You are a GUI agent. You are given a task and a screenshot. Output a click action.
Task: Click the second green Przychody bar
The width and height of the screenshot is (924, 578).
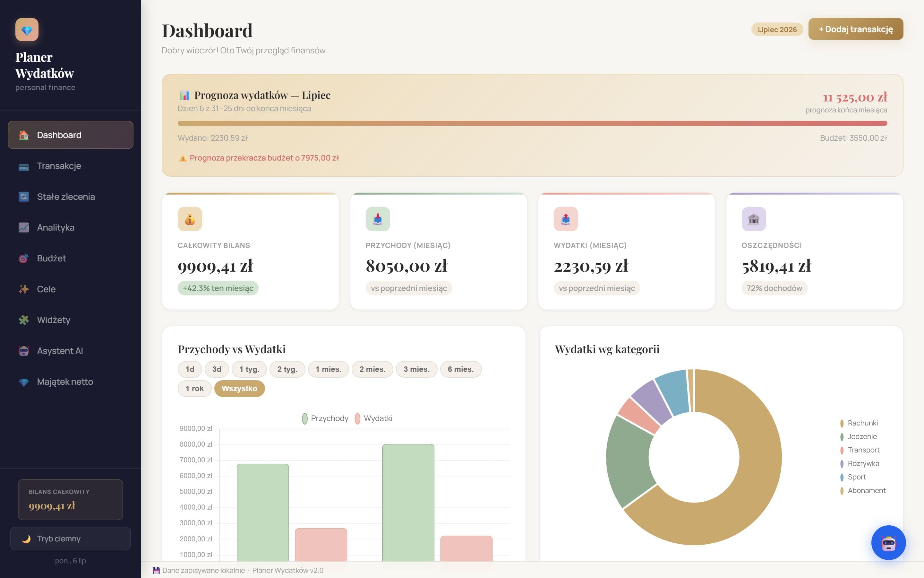[408, 503]
